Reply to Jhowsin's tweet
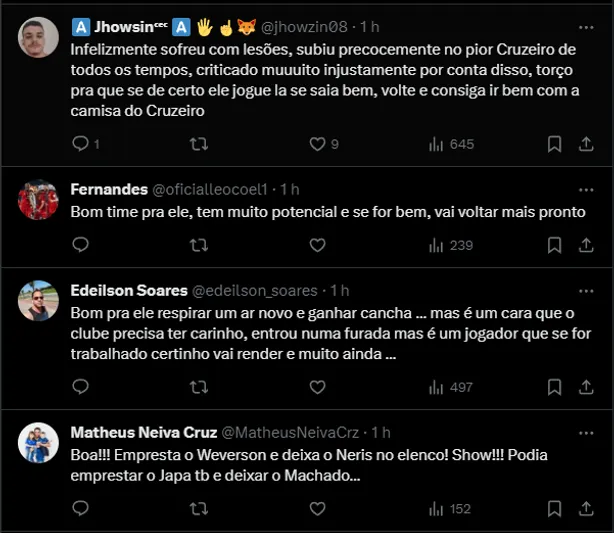Image resolution: width=614 pixels, height=533 pixels. [x=81, y=144]
